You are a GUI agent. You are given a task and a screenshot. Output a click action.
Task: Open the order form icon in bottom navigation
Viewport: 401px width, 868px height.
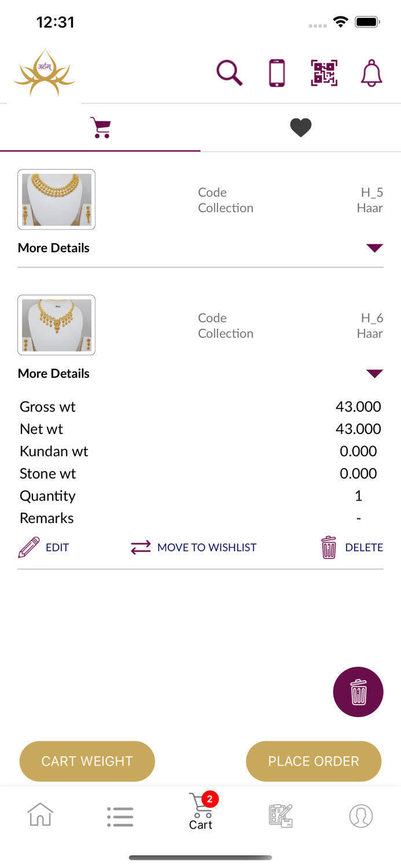tap(281, 816)
